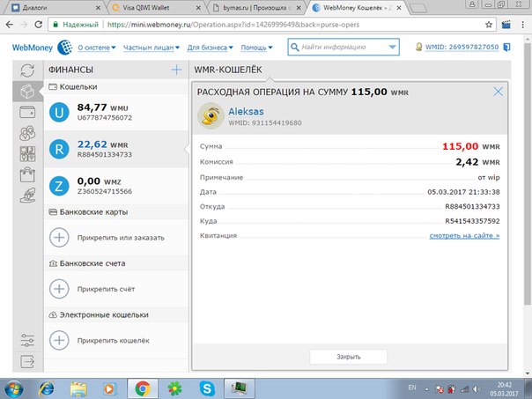Expand the Для бизнеса dropdown menu
The height and width of the screenshot is (399, 532).
click(209, 47)
